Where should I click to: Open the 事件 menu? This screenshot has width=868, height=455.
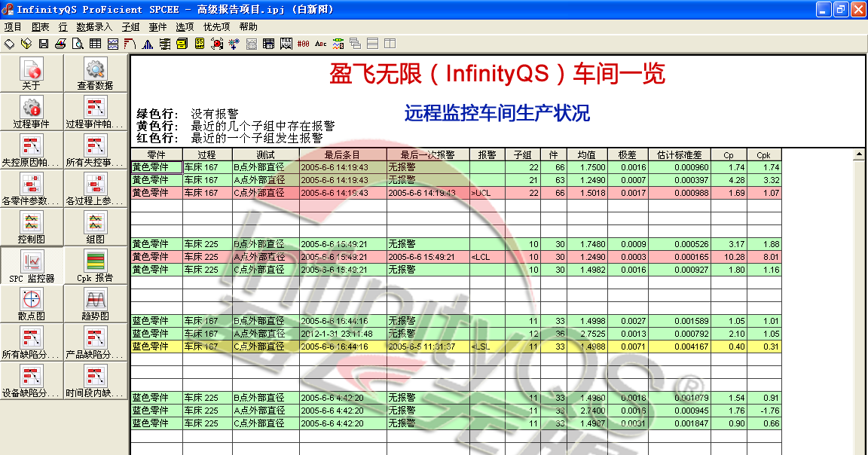157,26
